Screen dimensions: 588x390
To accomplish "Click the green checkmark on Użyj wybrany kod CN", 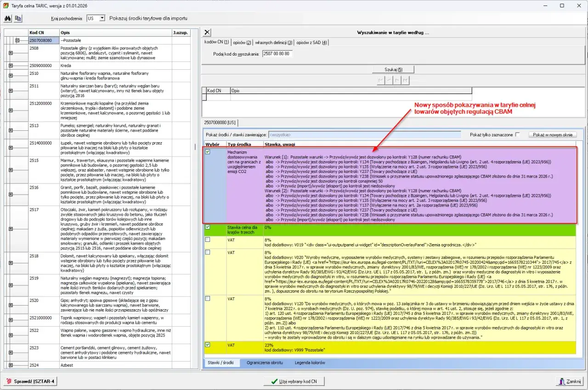I will coord(274,381).
